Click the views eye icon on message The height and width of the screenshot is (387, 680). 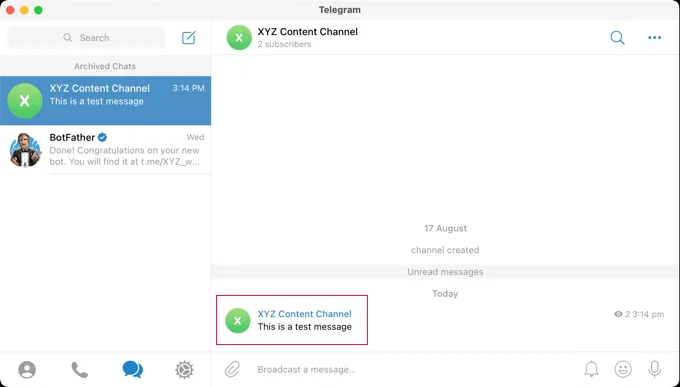pos(618,314)
